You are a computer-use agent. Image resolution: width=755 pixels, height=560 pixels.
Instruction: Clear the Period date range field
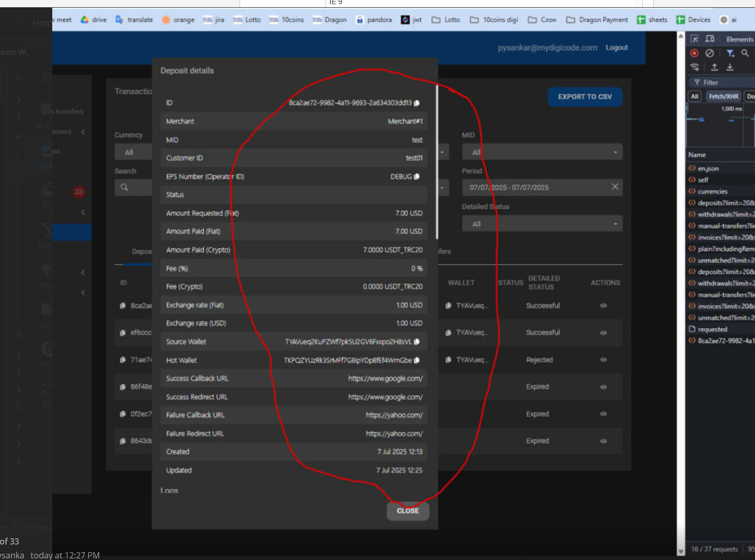[x=615, y=187]
